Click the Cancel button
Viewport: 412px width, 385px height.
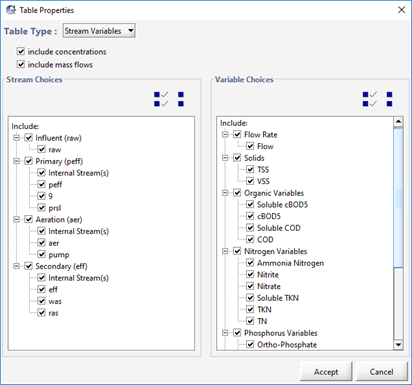tap(381, 372)
